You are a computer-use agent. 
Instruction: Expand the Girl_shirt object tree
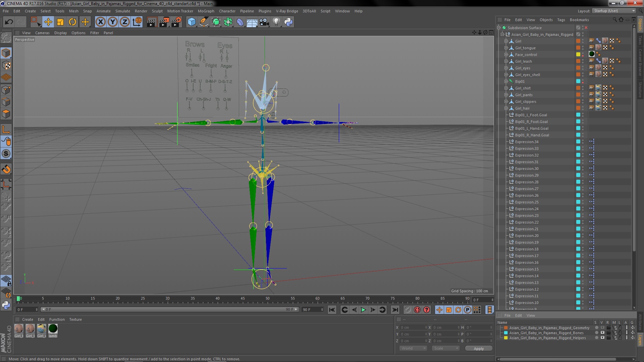(506, 88)
